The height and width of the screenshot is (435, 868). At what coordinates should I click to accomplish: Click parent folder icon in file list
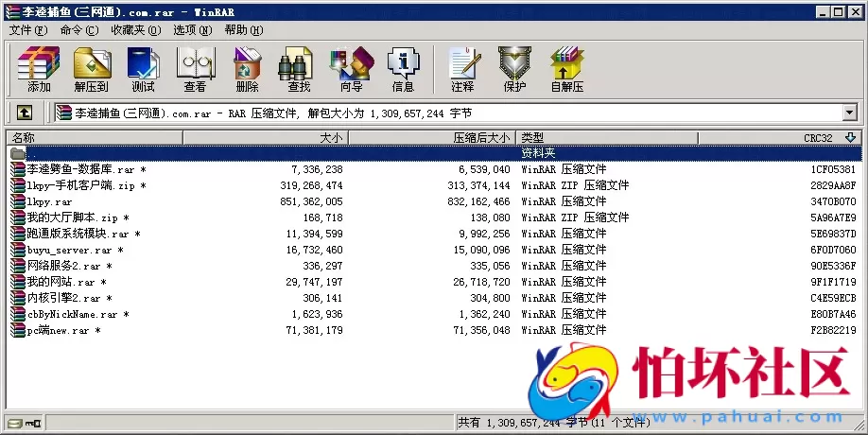pos(18,153)
